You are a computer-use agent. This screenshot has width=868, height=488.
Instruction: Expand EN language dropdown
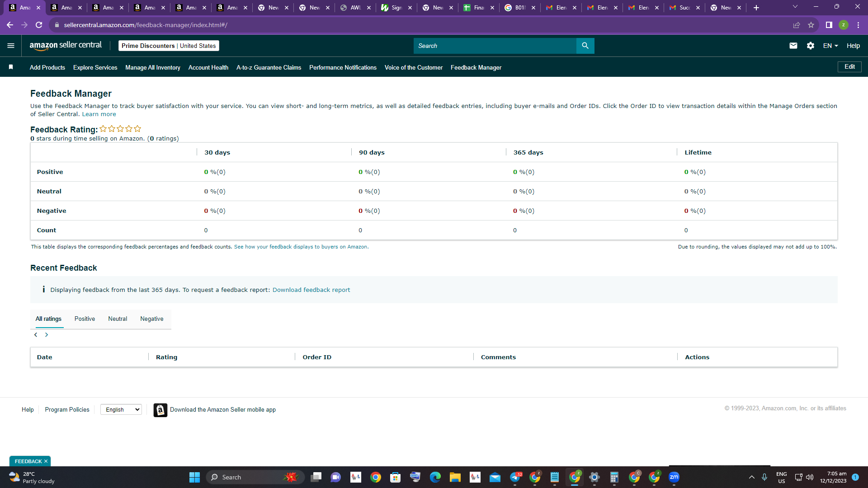point(830,46)
